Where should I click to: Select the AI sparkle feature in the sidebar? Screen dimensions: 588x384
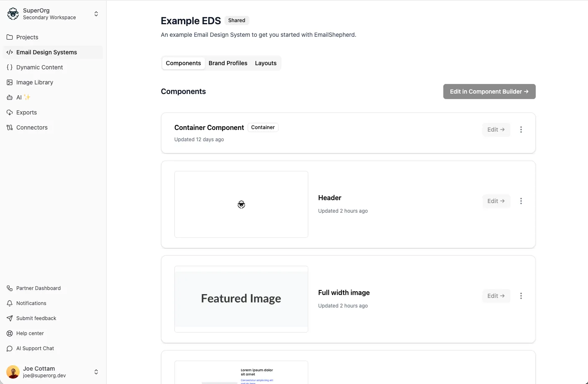point(9,97)
